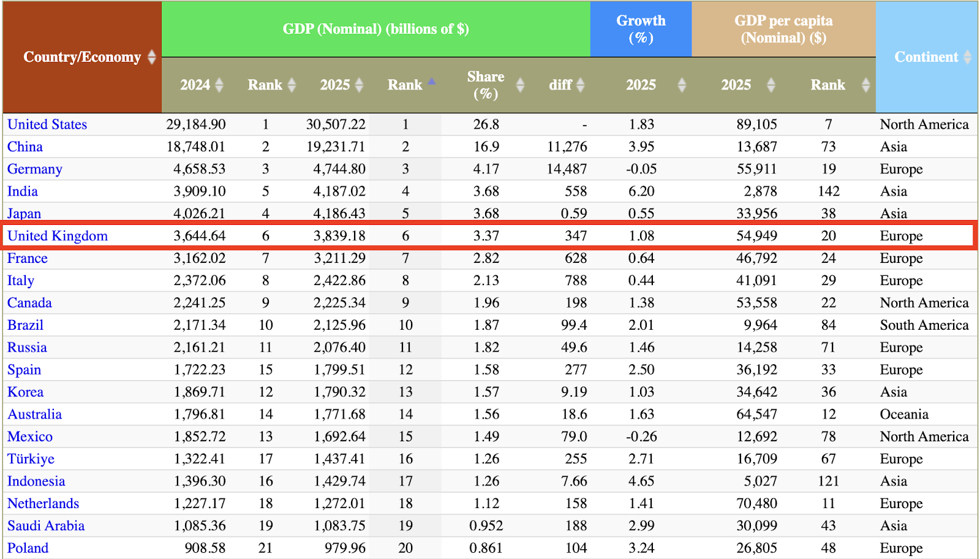Click the diff column sort arrows
The image size is (980, 559).
[x=580, y=85]
